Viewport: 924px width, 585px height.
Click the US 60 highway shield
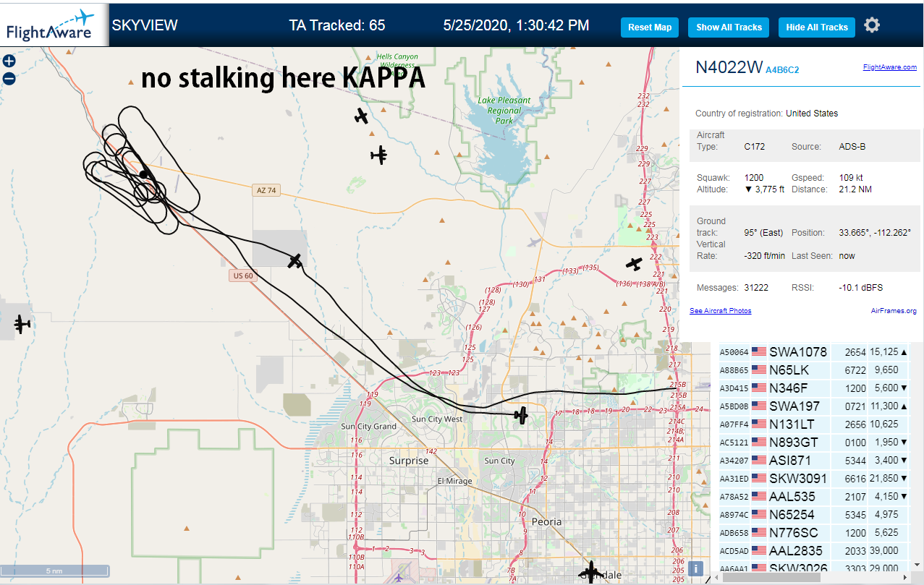click(243, 276)
